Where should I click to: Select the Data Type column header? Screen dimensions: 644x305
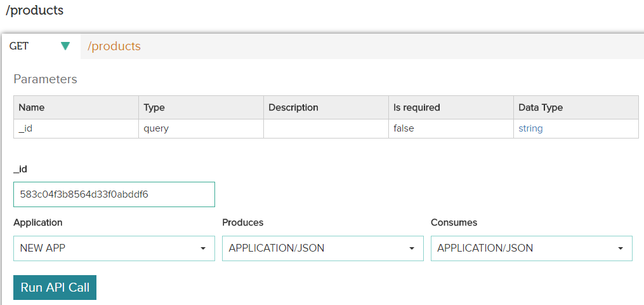click(x=541, y=107)
